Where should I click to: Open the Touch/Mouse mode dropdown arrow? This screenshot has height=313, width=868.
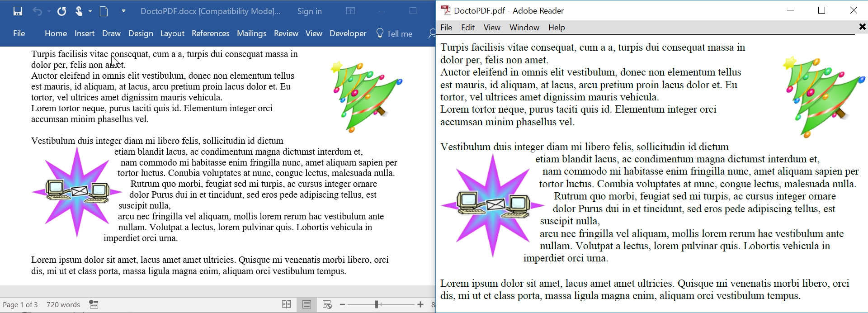click(90, 11)
